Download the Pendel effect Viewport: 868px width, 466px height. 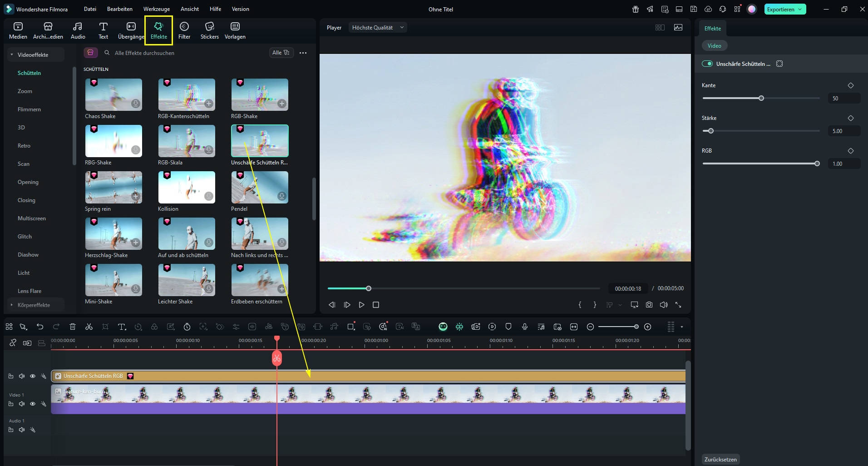coord(282,196)
